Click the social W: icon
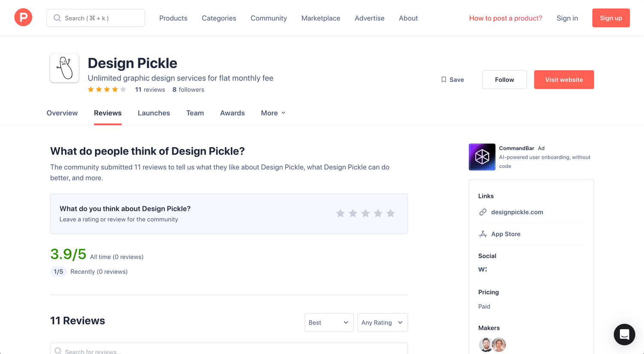This screenshot has width=644, height=354. [483, 269]
